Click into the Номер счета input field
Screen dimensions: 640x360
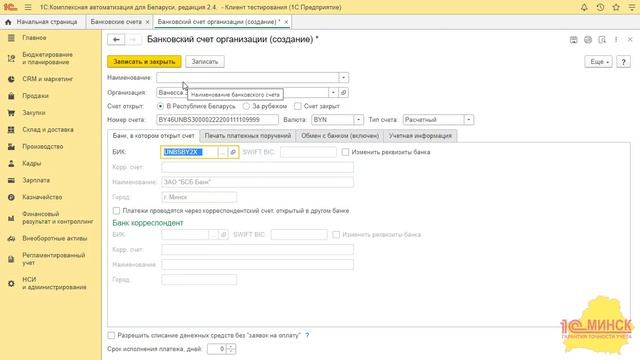tap(217, 120)
